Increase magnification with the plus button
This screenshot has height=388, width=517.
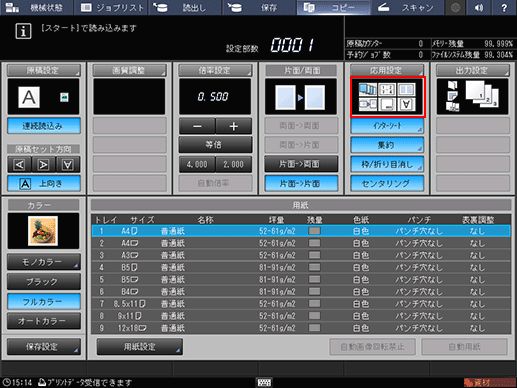234,126
